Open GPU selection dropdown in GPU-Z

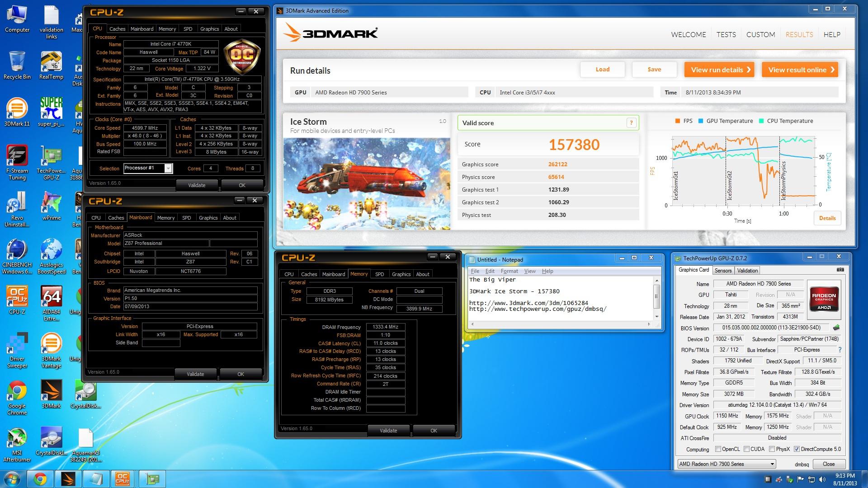[x=726, y=464]
